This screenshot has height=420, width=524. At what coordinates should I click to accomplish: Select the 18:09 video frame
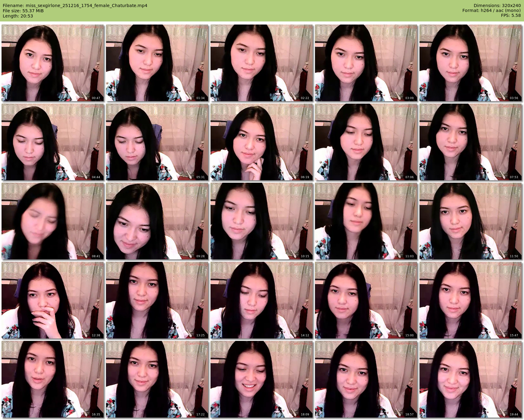pyautogui.click(x=261, y=379)
